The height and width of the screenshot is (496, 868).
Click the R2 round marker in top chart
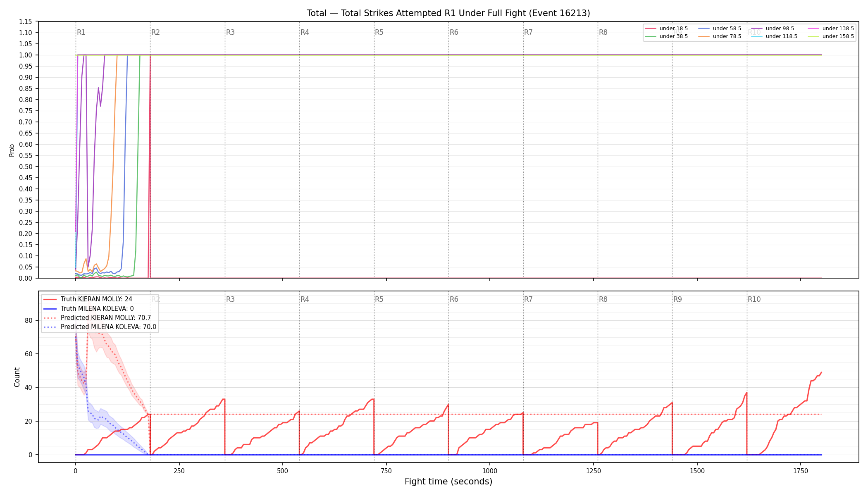(x=155, y=32)
